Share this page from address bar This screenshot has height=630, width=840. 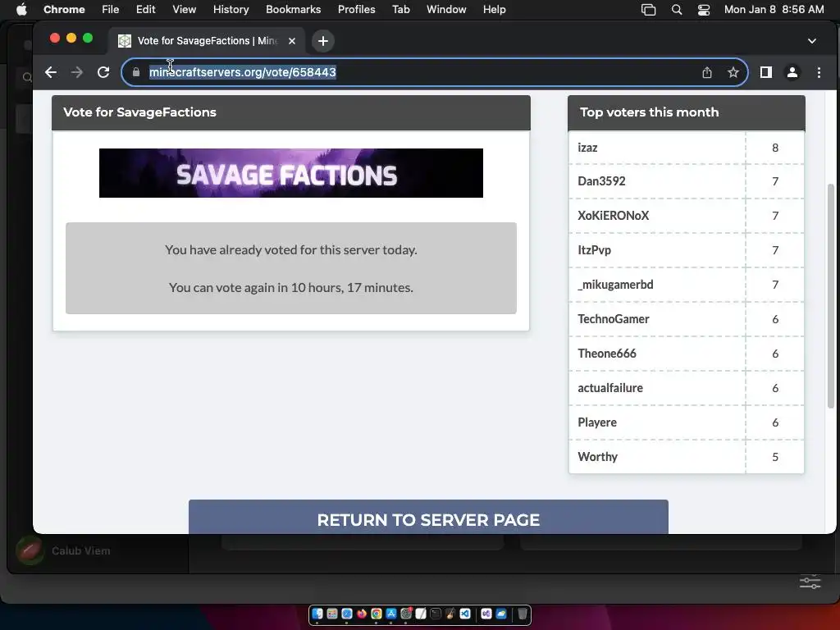[707, 72]
